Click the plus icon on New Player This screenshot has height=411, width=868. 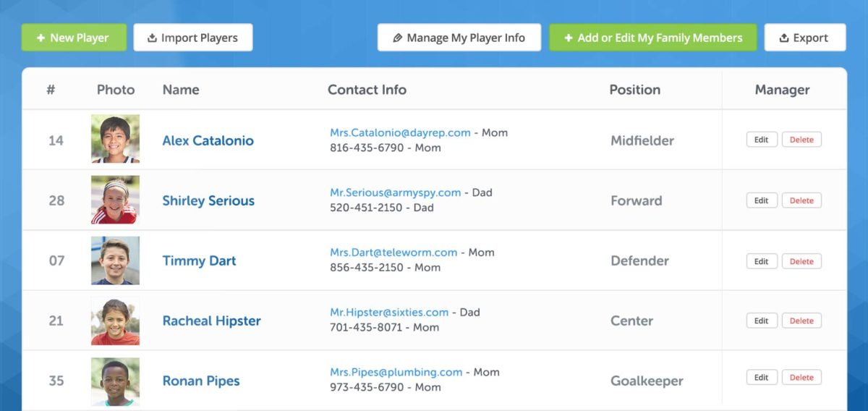pyautogui.click(x=41, y=38)
